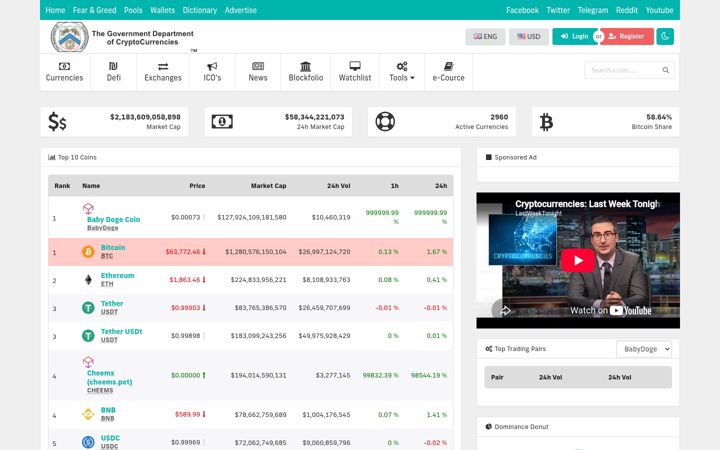Click the Login button
Screen dimensions: 720x450
[574, 36]
